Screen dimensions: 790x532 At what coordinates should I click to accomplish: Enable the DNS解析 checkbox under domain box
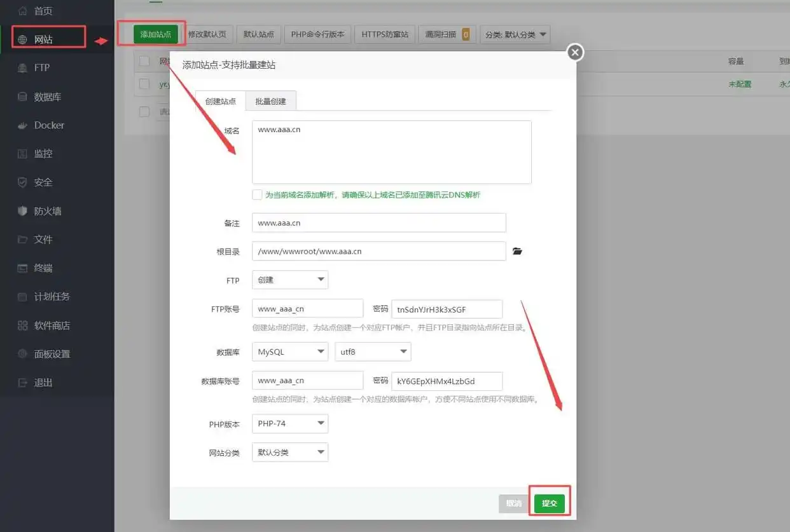tap(257, 195)
